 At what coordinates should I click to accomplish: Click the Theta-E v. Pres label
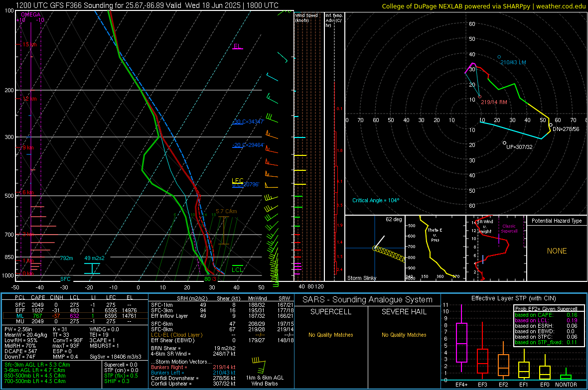pyautogui.click(x=435, y=235)
